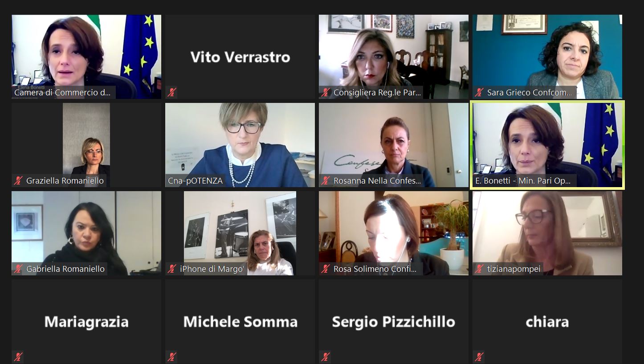Viewport: 644px width, 364px height.
Task: Select the Sergio Pizzichillo name placeholder
Action: pos(394,322)
